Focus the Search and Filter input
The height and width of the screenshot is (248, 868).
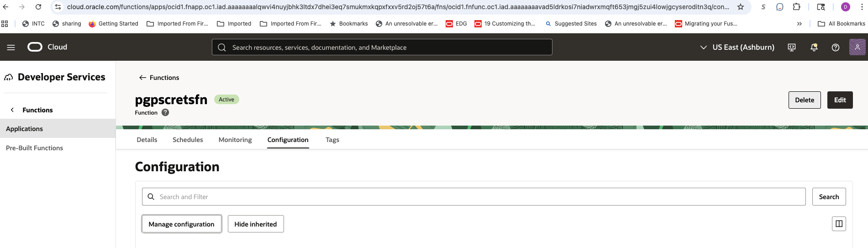point(473,197)
